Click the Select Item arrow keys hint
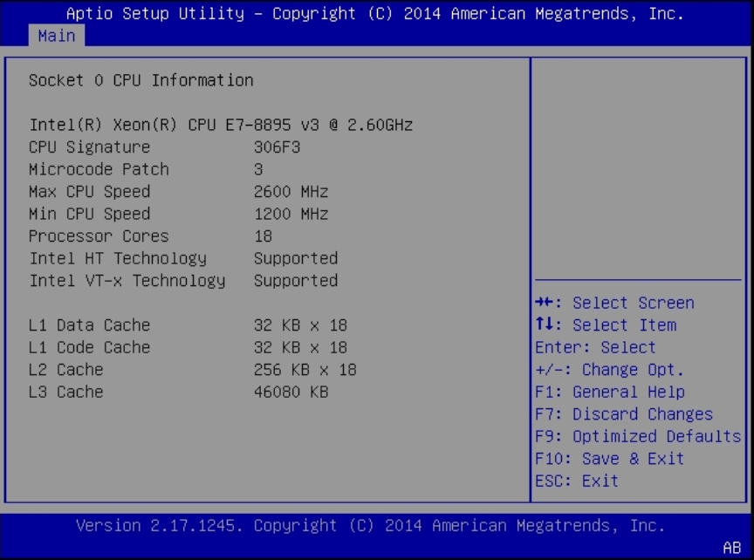 [x=606, y=325]
